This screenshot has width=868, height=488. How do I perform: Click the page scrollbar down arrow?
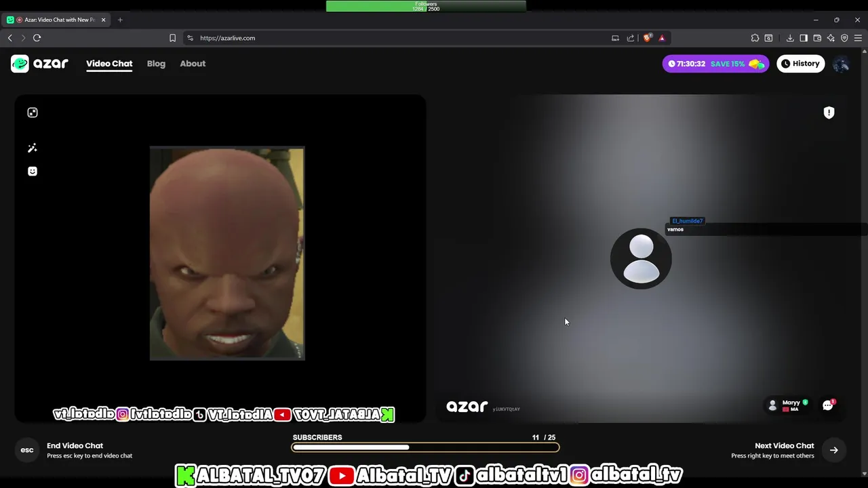coord(864,474)
